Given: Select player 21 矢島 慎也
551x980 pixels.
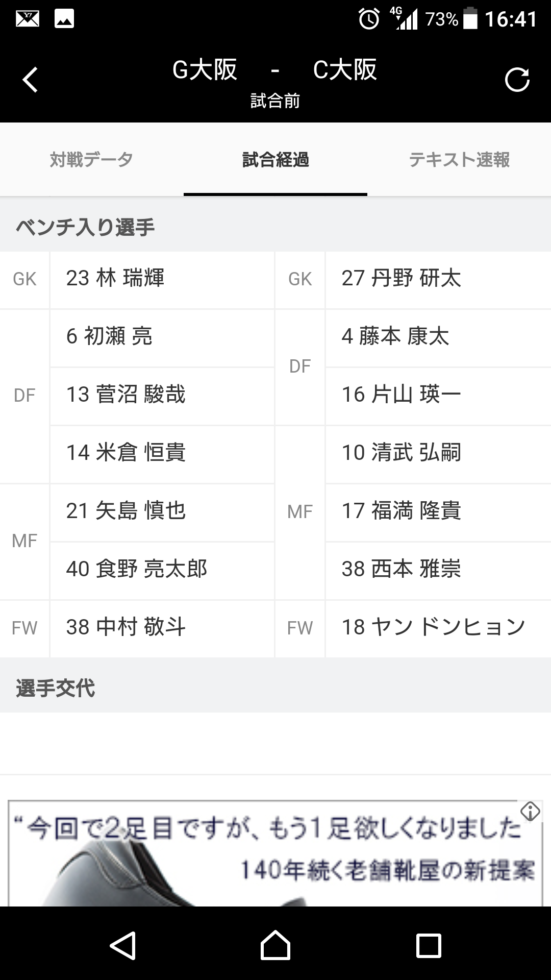Looking at the screenshot, I should [x=126, y=511].
